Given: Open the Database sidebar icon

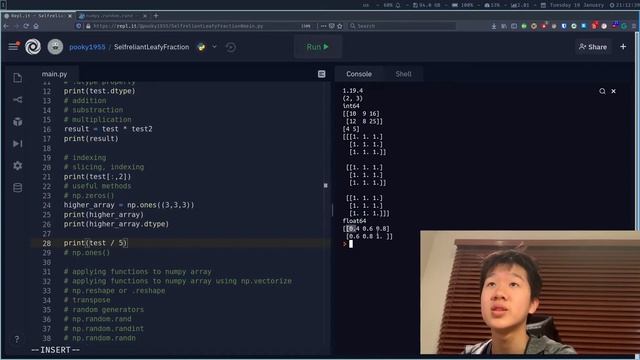Looking at the screenshot, I should (x=18, y=188).
